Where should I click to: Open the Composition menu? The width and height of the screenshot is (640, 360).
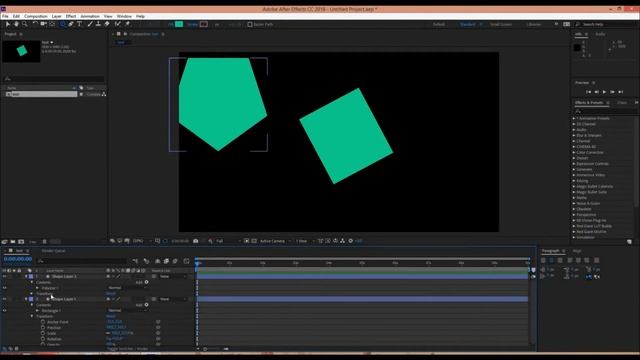click(36, 16)
